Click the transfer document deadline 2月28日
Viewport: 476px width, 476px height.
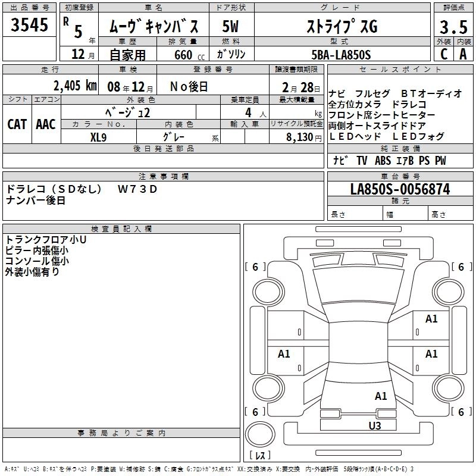pyautogui.click(x=301, y=87)
